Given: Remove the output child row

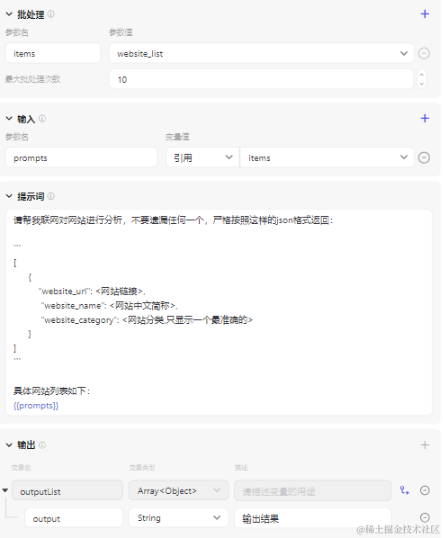Looking at the screenshot, I should click(424, 517).
